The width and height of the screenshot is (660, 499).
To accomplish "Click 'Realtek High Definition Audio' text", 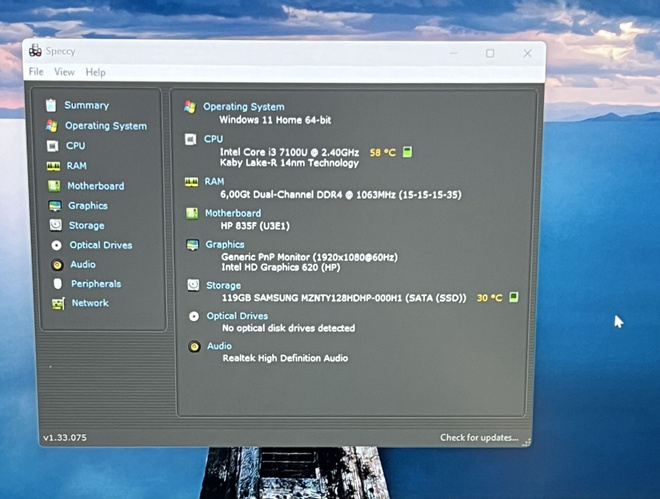I will (285, 358).
